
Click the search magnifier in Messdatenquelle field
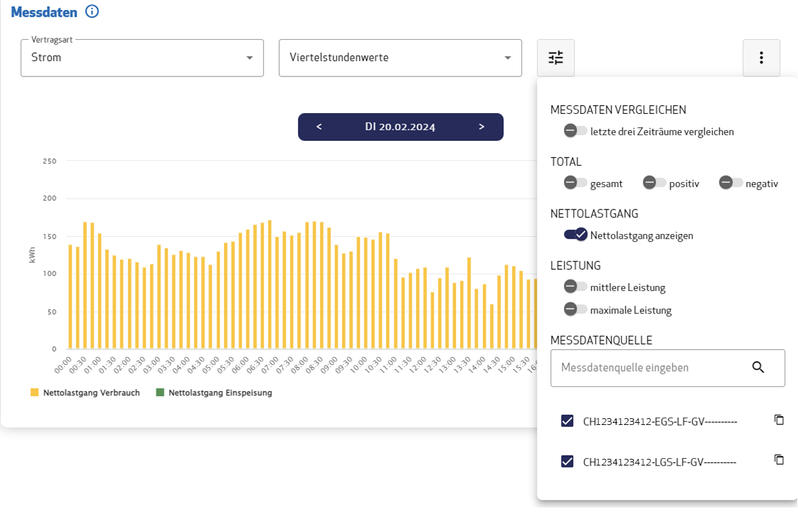pyautogui.click(x=758, y=367)
